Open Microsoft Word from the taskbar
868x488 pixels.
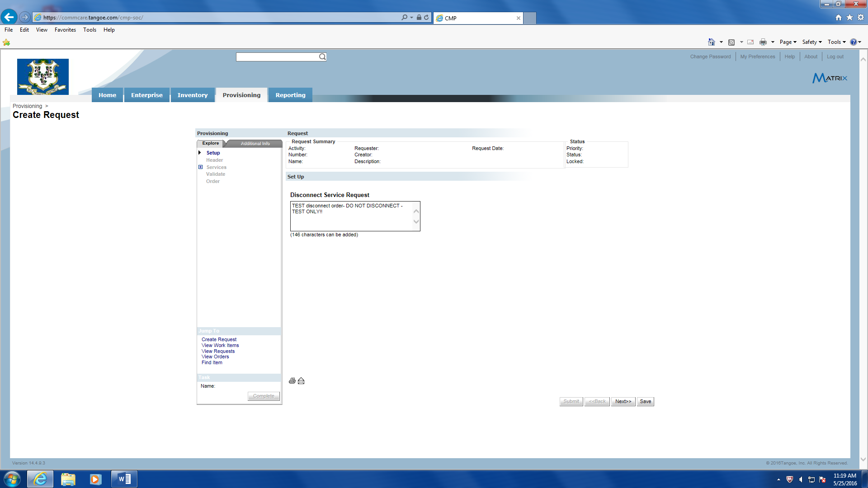pyautogui.click(x=124, y=479)
